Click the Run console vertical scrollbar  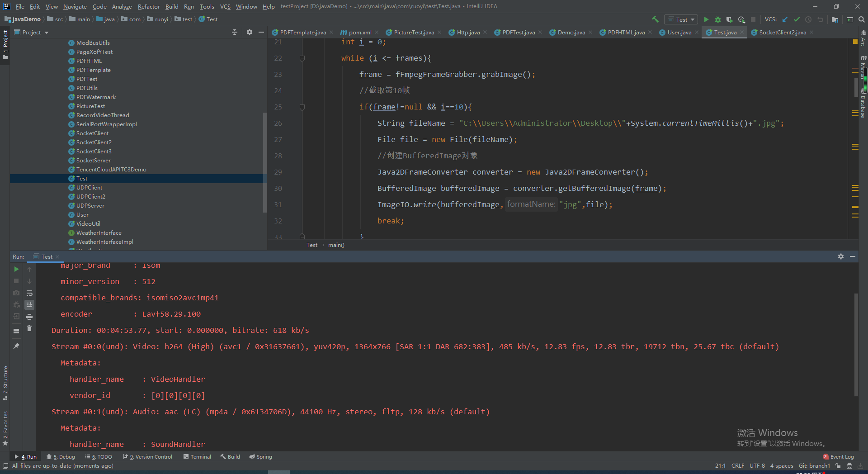[x=856, y=345]
